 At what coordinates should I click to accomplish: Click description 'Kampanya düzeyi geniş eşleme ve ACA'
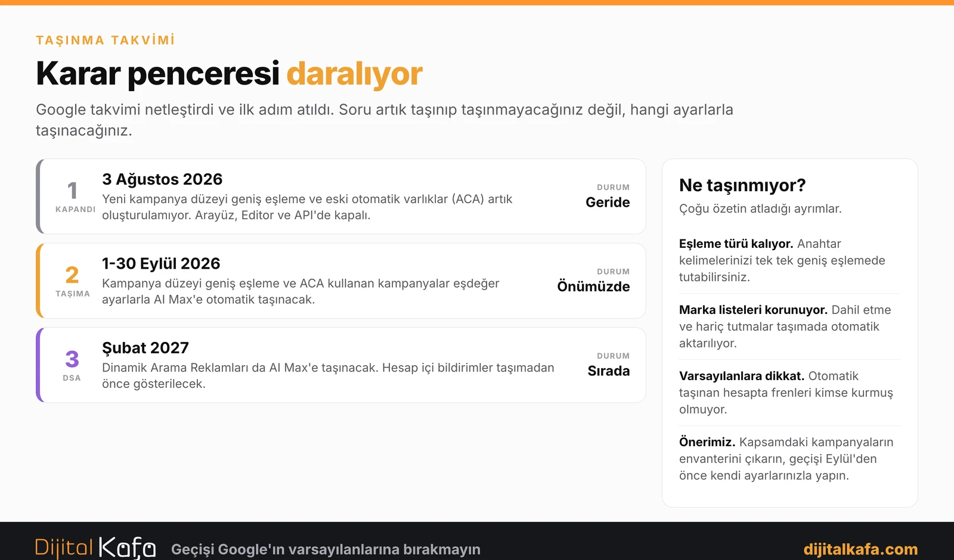pos(301,291)
